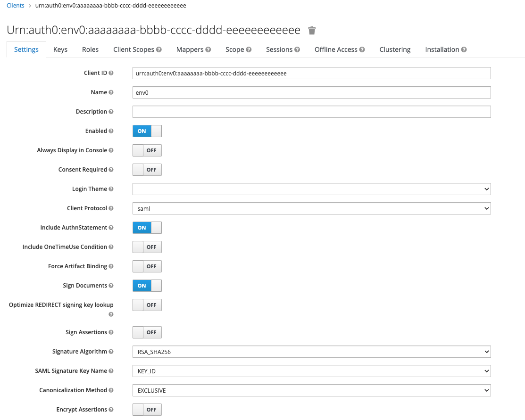The width and height of the screenshot is (525, 420).
Task: Show help for Always Display in Console
Action: click(x=111, y=150)
